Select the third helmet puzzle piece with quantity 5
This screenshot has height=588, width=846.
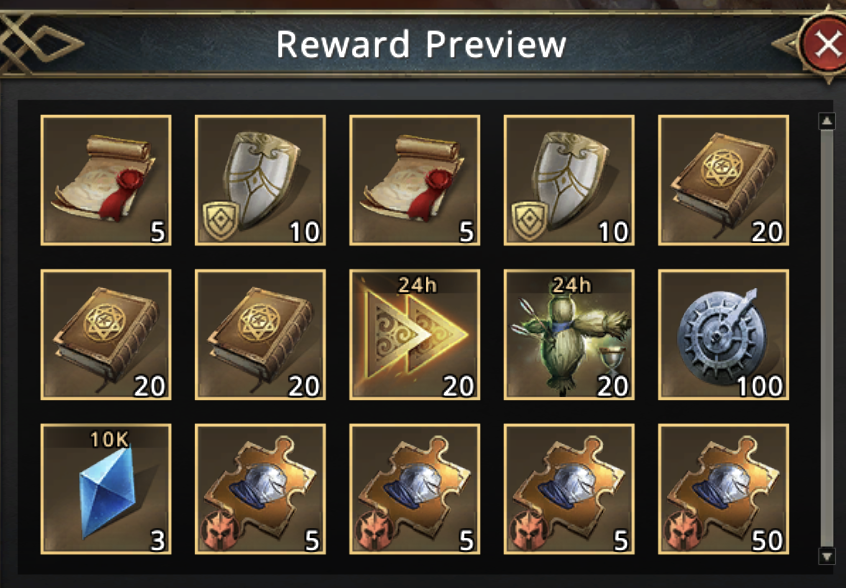tap(569, 489)
